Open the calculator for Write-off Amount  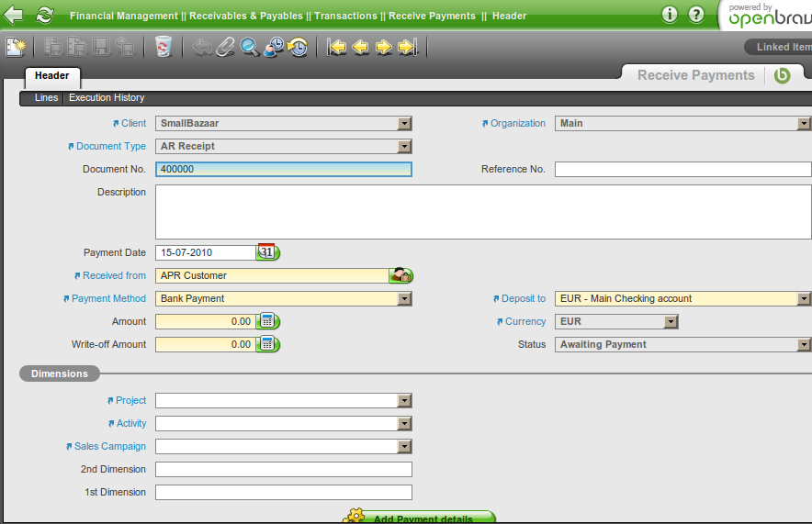point(268,344)
